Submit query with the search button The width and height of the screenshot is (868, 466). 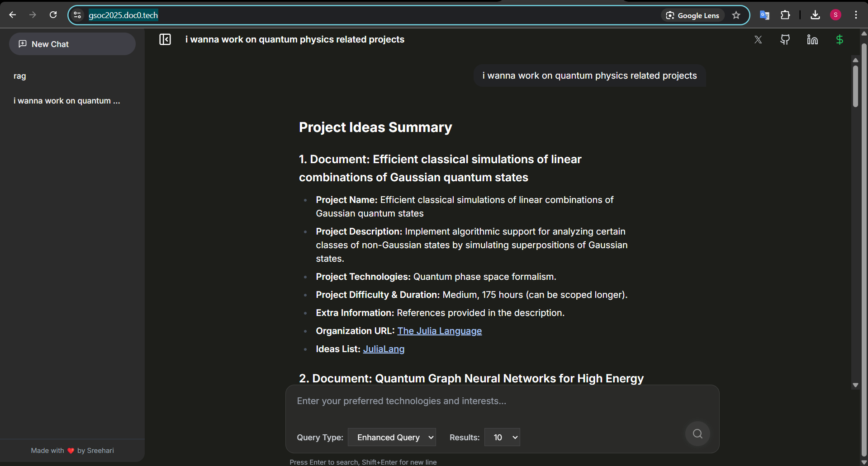point(697,434)
